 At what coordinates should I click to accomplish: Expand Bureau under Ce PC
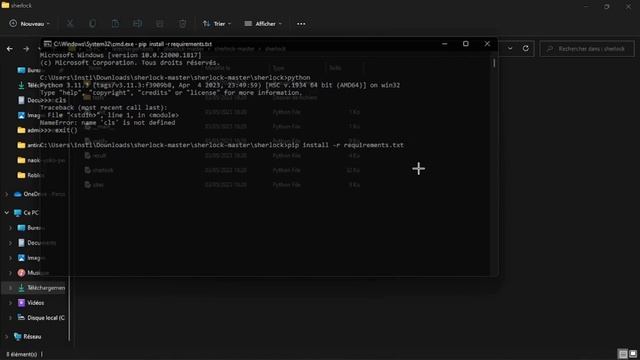[x=11, y=228]
